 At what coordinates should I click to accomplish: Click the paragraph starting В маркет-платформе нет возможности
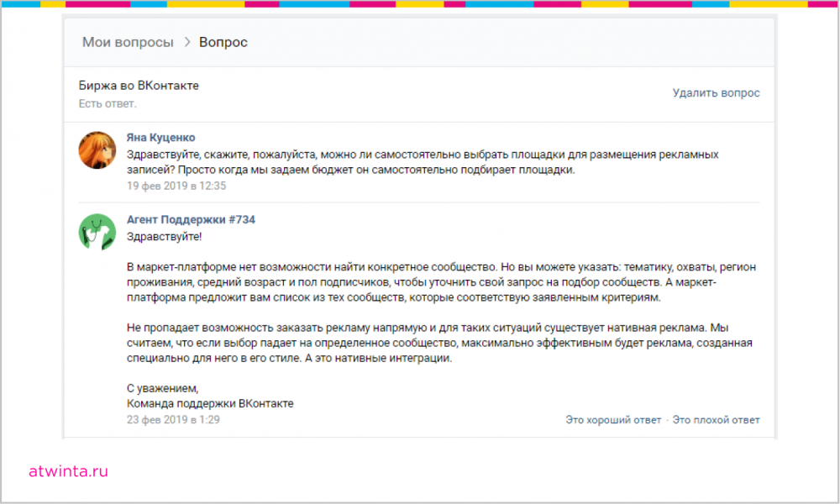coord(442,282)
